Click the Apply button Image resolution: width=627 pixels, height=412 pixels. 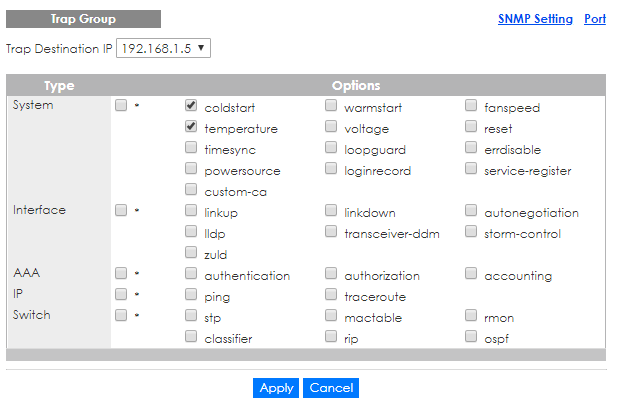pyautogui.click(x=276, y=388)
